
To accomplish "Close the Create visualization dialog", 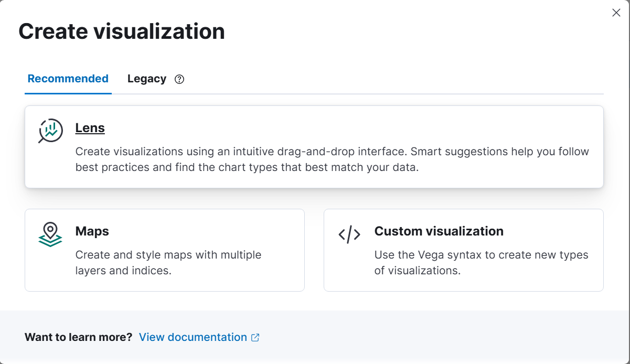I will coord(616,13).
